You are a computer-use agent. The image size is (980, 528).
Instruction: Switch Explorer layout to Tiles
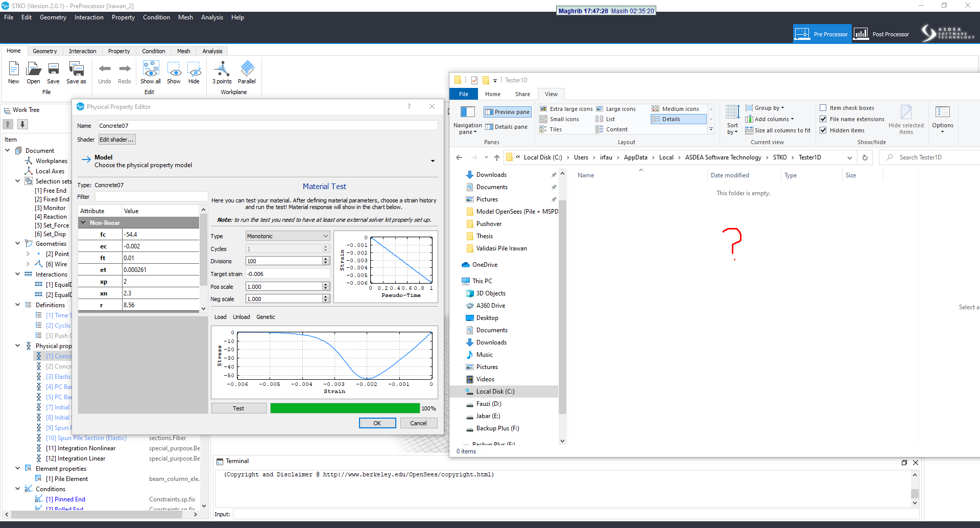(551, 129)
